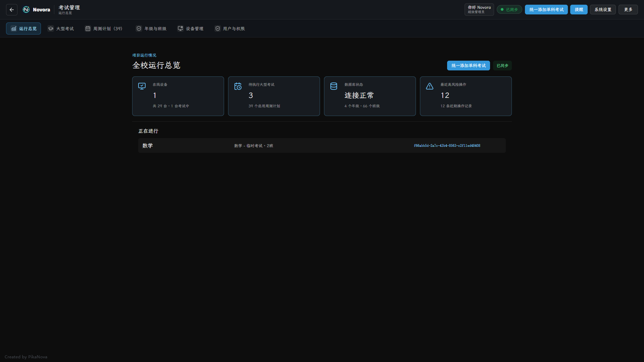Open the 最近高风险操作 card
The image size is (644, 362).
(x=466, y=96)
